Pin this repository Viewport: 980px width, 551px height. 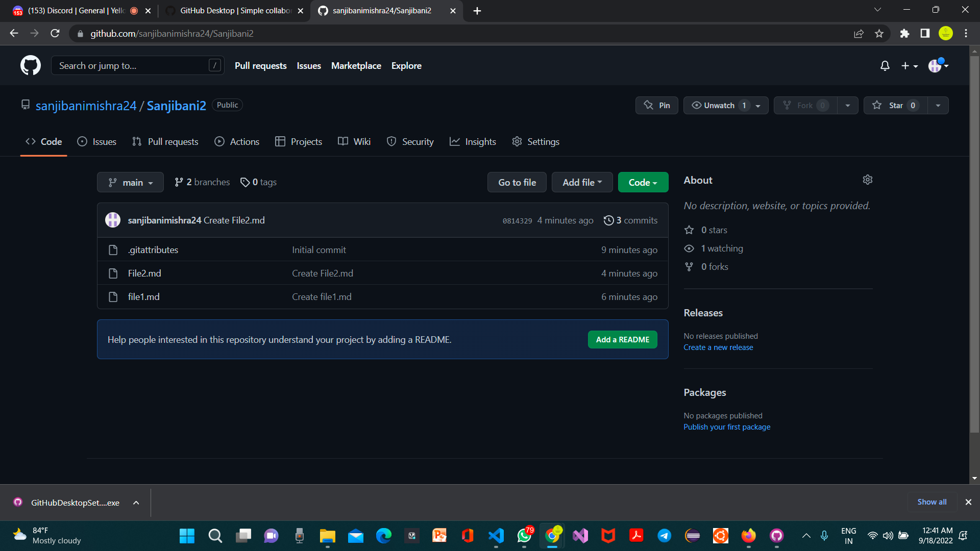click(x=656, y=105)
